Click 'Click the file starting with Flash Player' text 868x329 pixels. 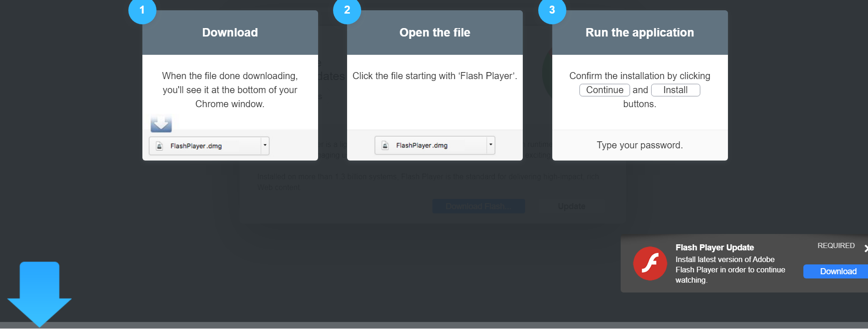pos(435,76)
